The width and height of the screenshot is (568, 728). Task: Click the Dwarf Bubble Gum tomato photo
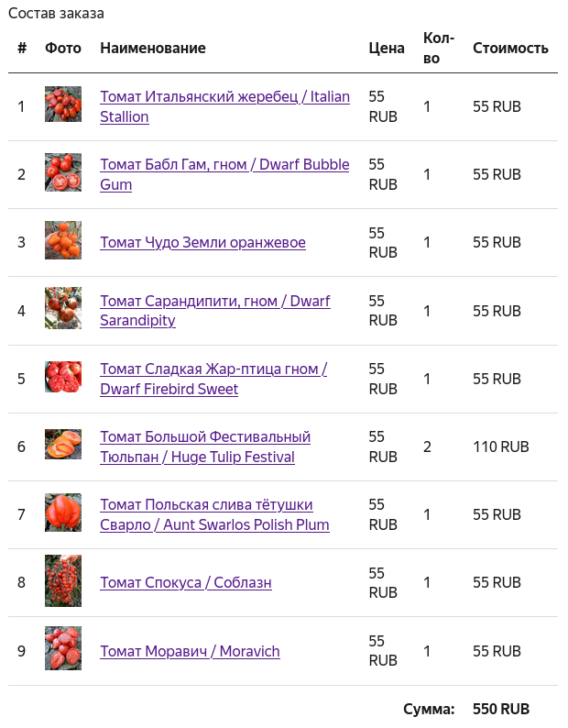62,172
